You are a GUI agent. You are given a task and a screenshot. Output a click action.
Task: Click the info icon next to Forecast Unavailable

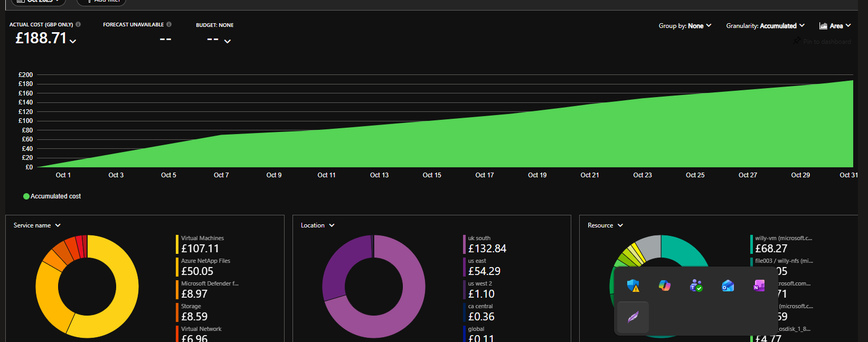click(169, 24)
